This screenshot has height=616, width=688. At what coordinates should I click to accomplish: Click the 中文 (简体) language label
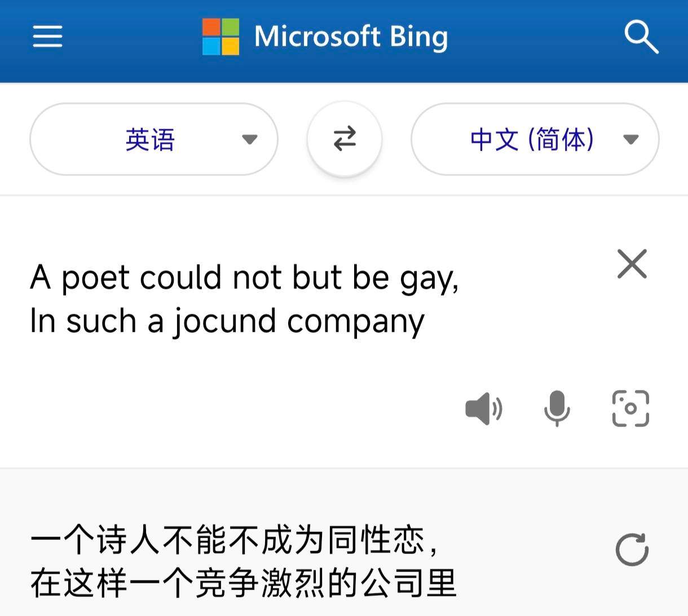click(x=532, y=139)
